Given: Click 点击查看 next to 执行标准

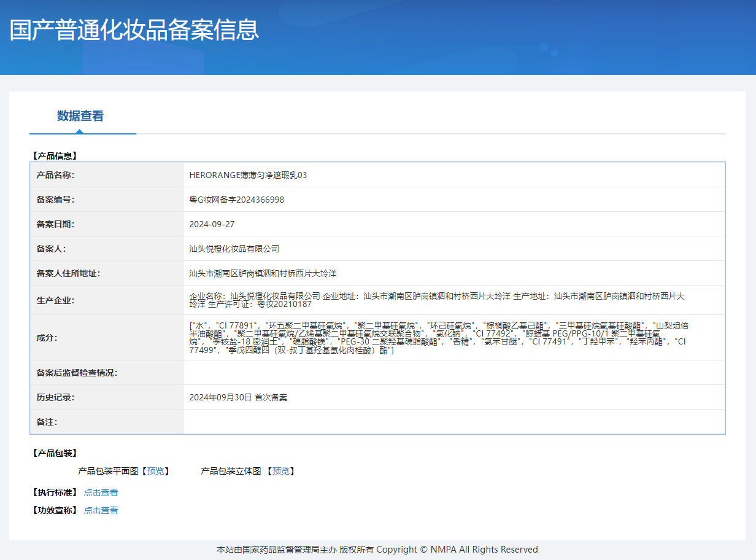Looking at the screenshot, I should [x=101, y=492].
